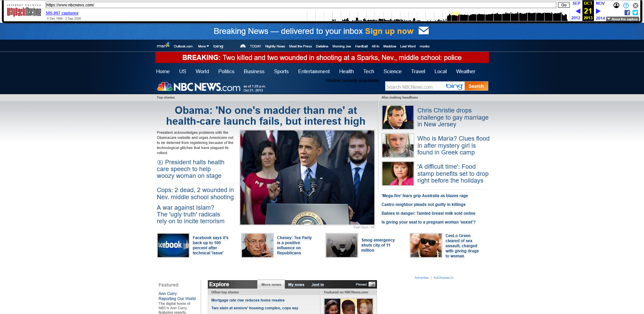Open the Wayback Machine user account icon

coord(616,5)
